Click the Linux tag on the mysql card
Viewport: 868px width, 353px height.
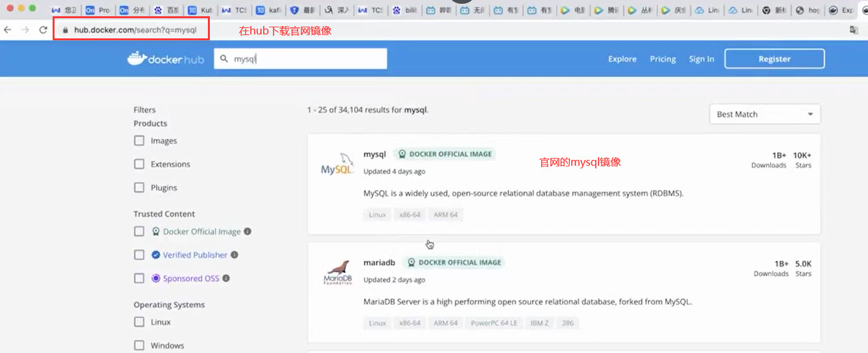(x=377, y=215)
